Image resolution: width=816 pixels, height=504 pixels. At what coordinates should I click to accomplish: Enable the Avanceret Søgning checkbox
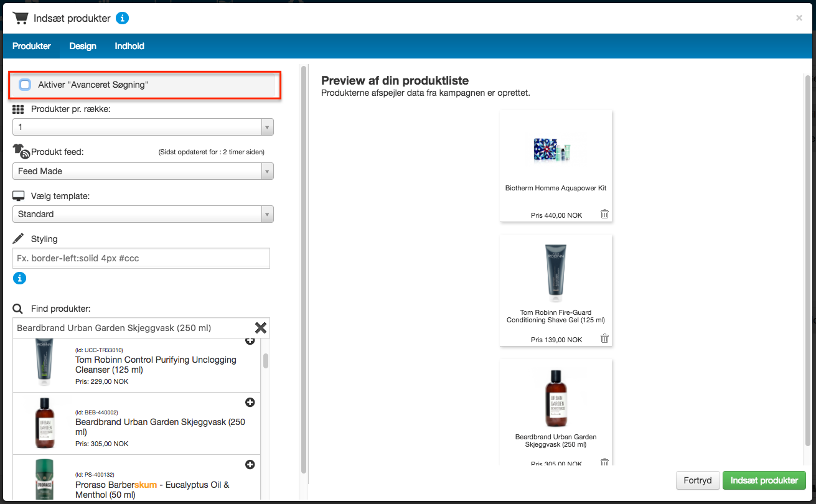25,85
